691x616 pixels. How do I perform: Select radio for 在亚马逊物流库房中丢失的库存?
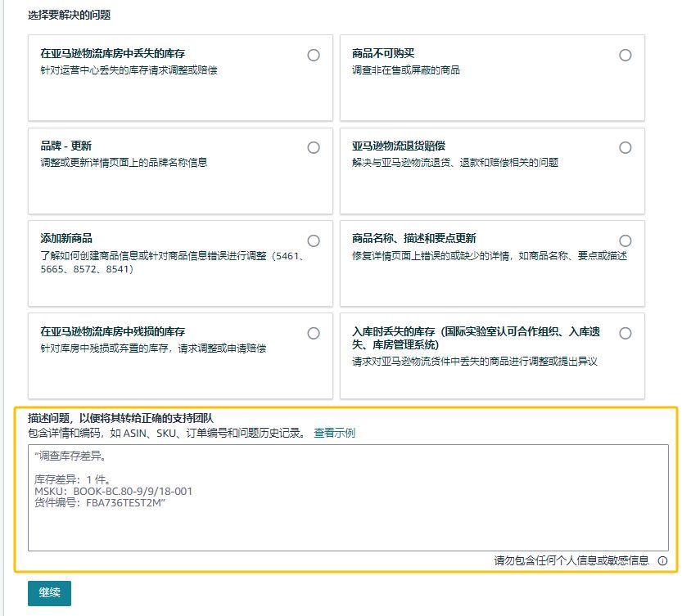314,55
